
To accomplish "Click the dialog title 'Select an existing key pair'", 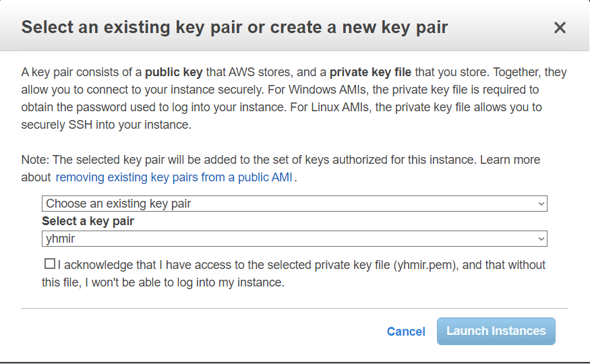I will tap(235, 28).
